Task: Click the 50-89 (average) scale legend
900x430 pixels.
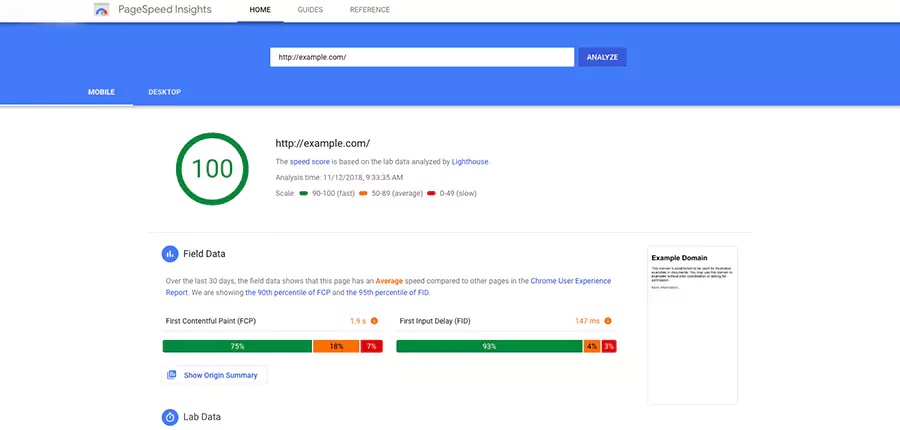Action: 391,193
